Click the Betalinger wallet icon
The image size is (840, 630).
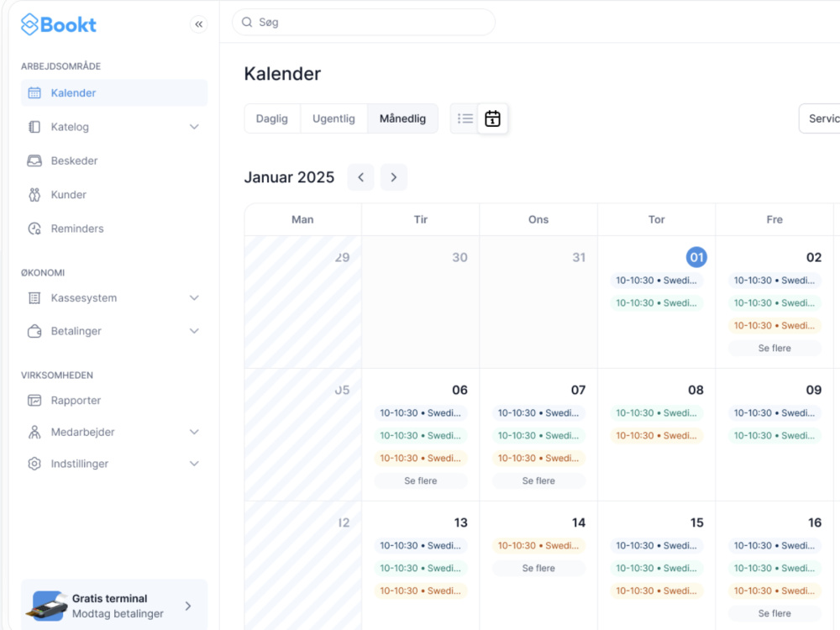(x=34, y=331)
